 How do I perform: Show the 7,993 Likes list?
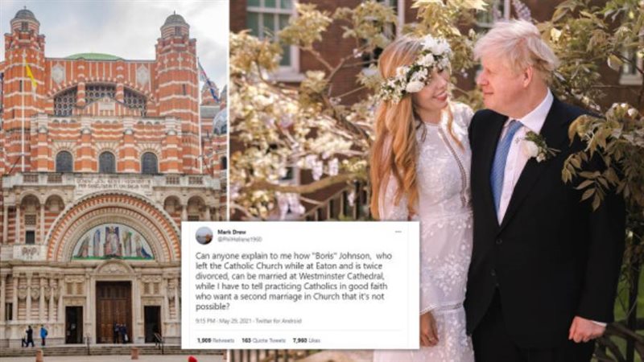pyautogui.click(x=307, y=340)
